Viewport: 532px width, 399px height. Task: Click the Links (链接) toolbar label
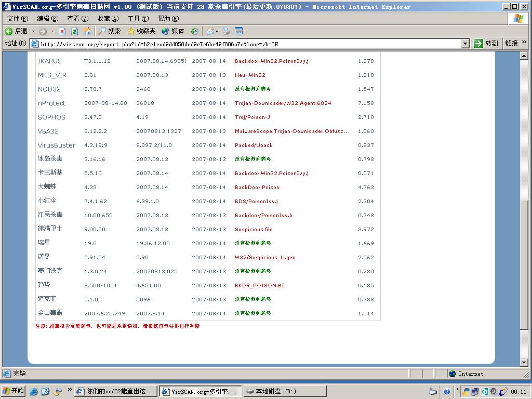511,43
